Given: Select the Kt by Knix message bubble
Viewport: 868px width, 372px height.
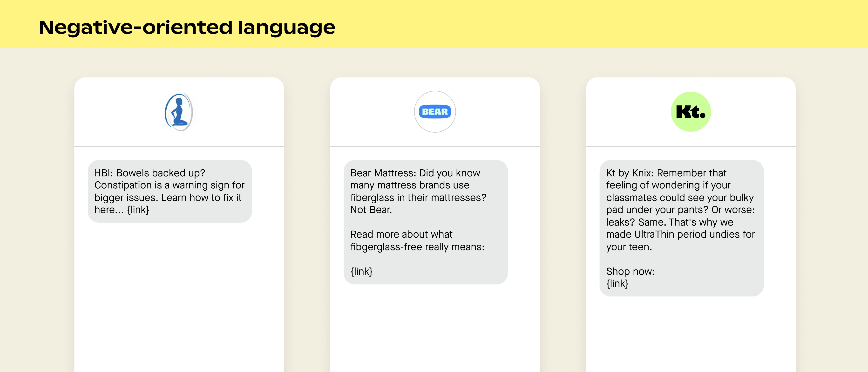Looking at the screenshot, I should 681,228.
